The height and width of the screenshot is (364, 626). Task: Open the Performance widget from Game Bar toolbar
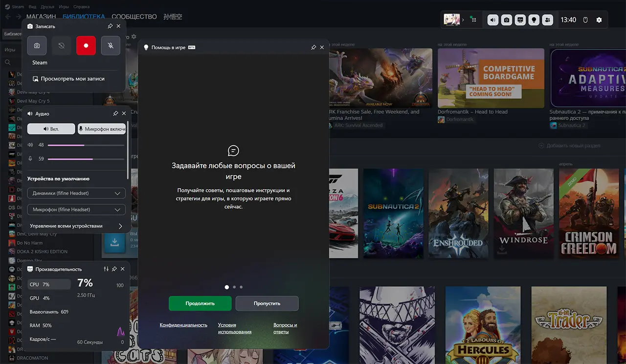point(520,20)
